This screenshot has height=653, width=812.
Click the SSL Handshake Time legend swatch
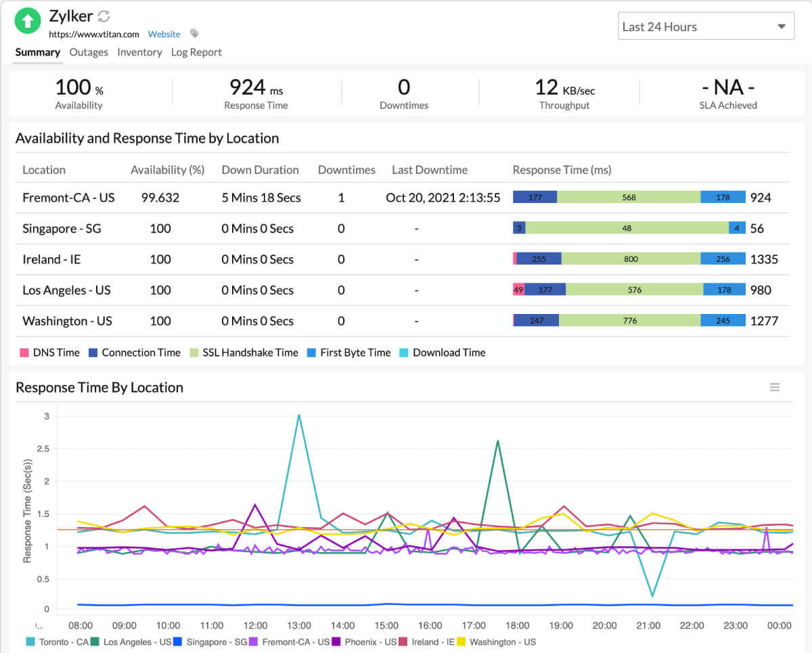tap(196, 353)
